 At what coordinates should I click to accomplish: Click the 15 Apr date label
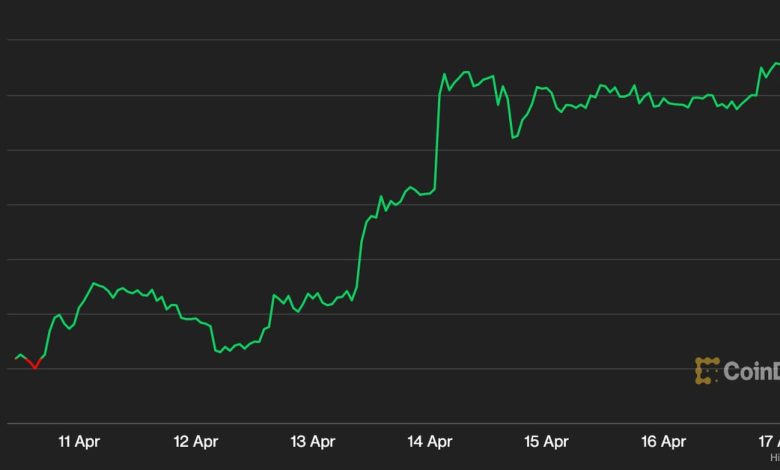[546, 441]
